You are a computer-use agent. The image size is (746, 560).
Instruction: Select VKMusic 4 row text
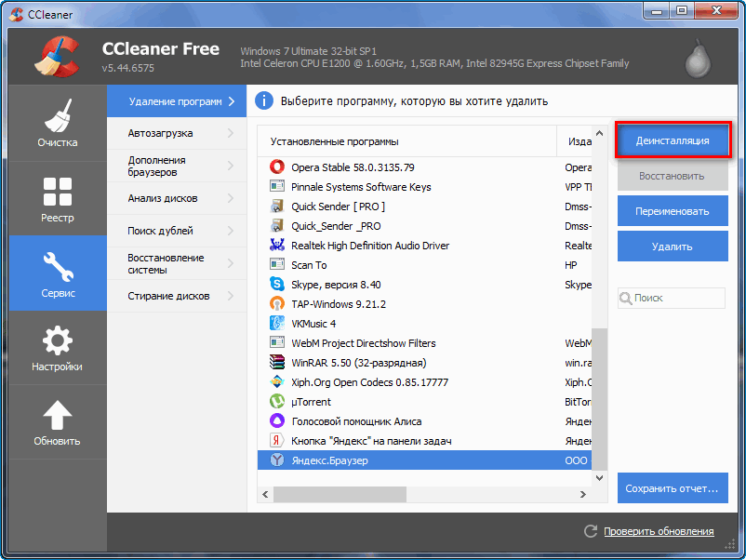pos(313,324)
